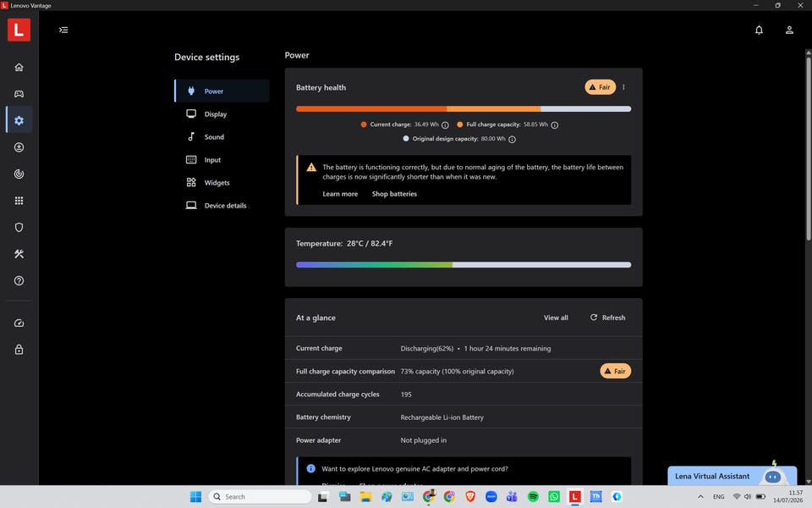812x508 pixels.
Task: Open the Hardware tools wrench icon
Action: click(19, 254)
